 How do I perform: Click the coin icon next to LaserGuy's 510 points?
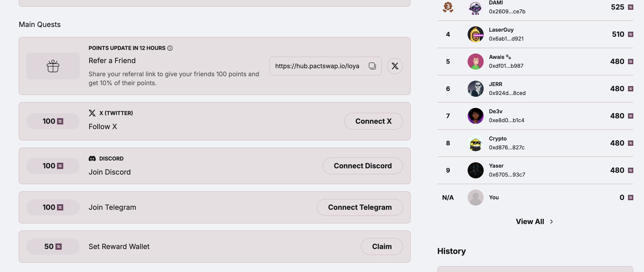coord(631,34)
